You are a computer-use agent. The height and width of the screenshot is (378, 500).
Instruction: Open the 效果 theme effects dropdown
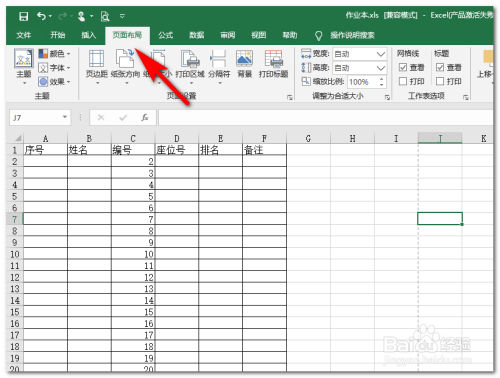pos(54,82)
